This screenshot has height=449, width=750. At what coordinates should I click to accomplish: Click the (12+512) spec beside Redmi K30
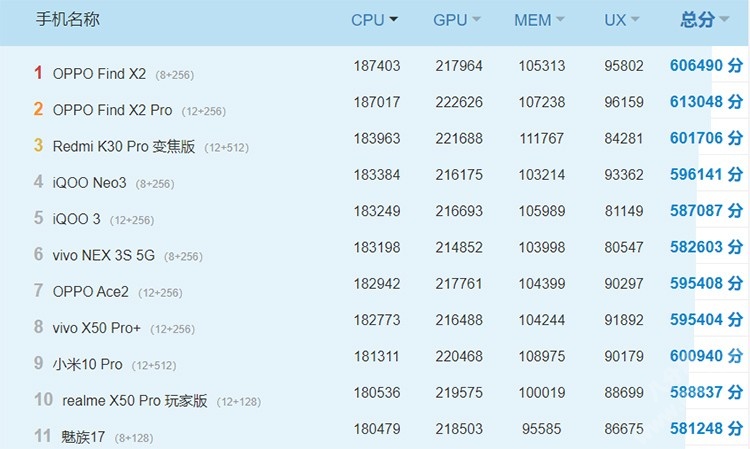[227, 148]
